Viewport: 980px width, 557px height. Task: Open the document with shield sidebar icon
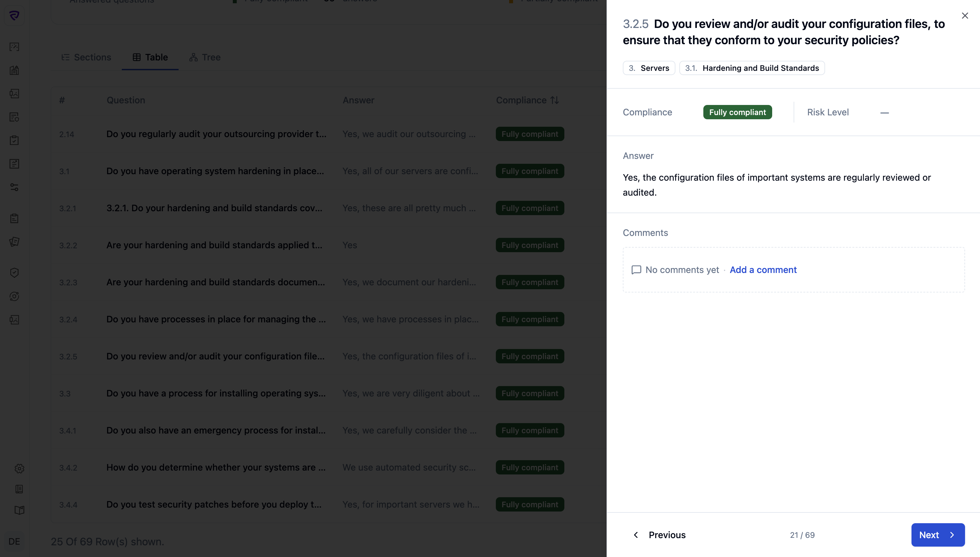tap(14, 117)
